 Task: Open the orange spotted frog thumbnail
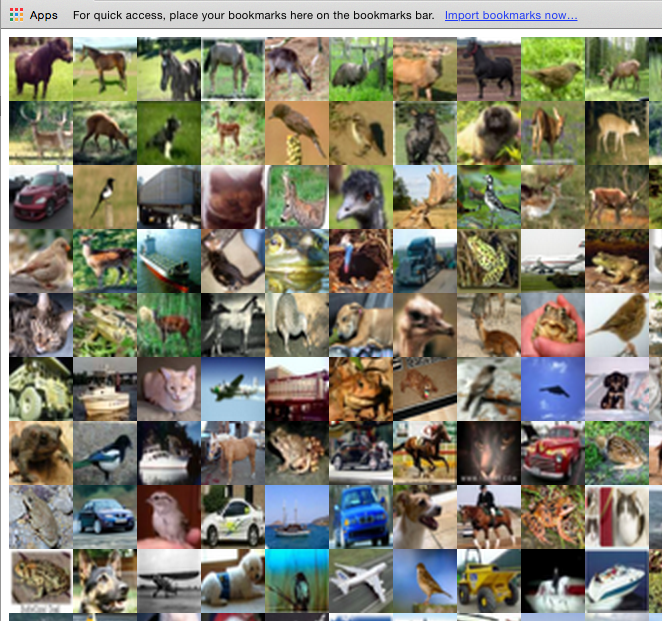[553, 517]
